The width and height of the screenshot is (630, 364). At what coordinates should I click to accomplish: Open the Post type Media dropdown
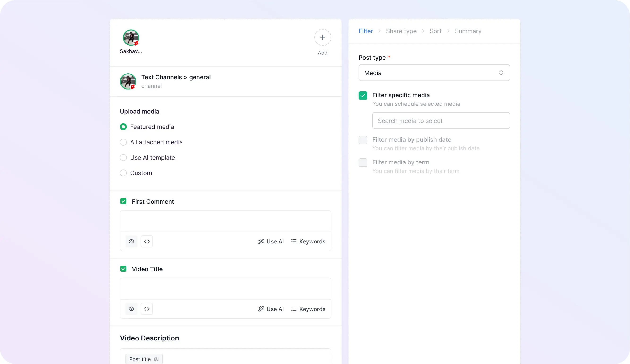(434, 73)
